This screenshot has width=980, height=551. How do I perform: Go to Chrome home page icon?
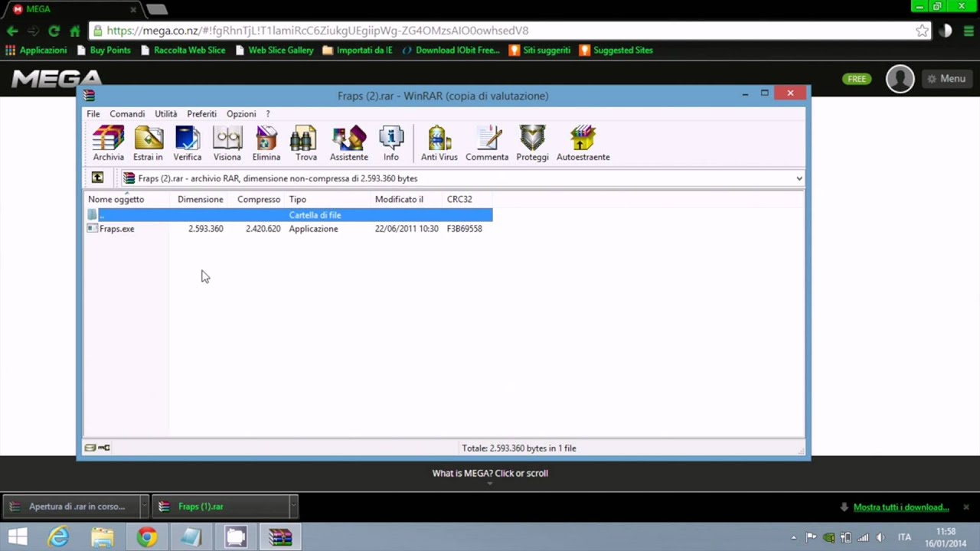coord(74,31)
